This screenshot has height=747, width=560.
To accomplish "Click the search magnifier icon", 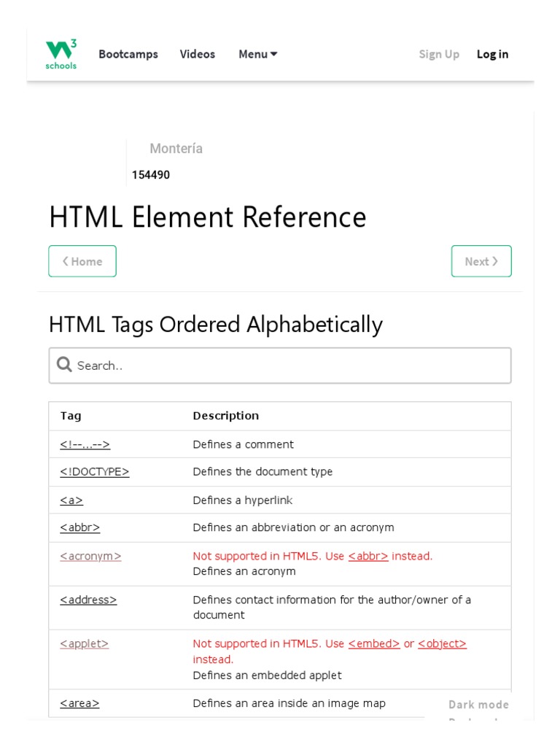I will pyautogui.click(x=64, y=365).
